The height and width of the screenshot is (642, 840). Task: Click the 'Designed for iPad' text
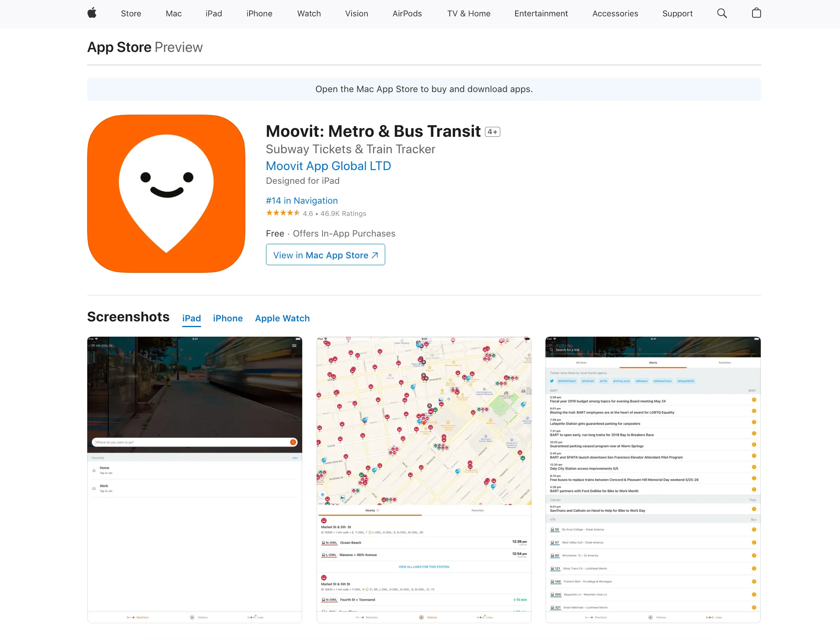(x=303, y=181)
